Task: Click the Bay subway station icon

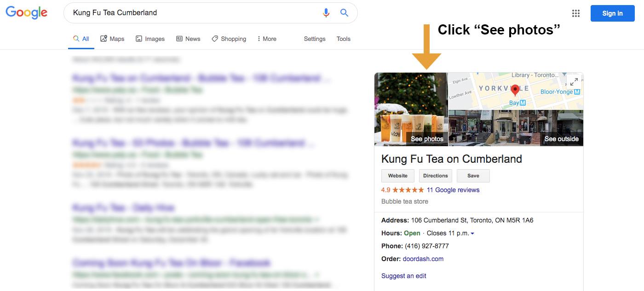Action: 523,103
